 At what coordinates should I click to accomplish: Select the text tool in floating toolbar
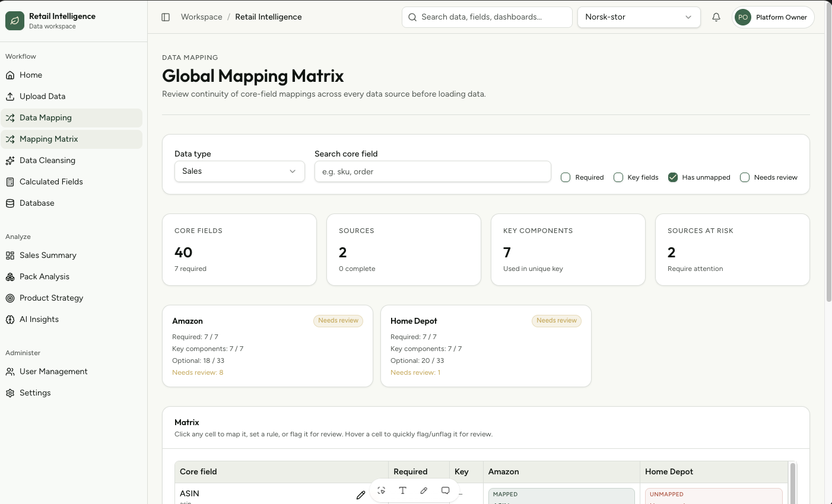402,490
